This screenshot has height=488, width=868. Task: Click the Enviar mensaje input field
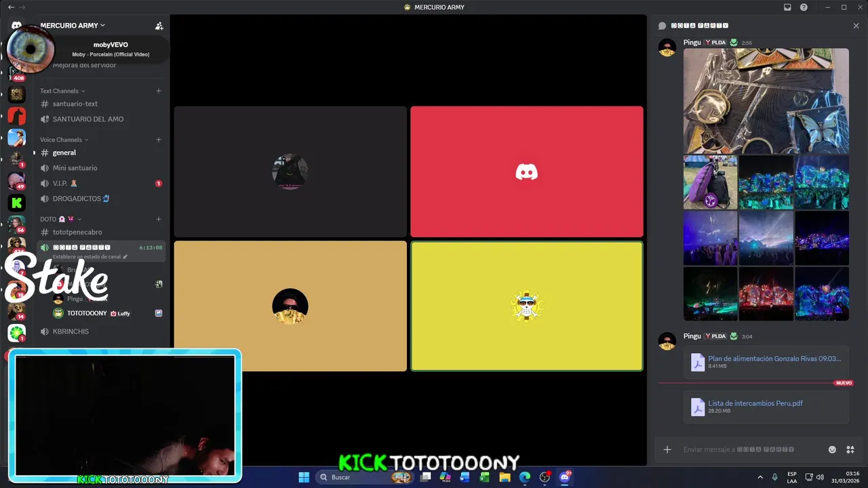738,449
